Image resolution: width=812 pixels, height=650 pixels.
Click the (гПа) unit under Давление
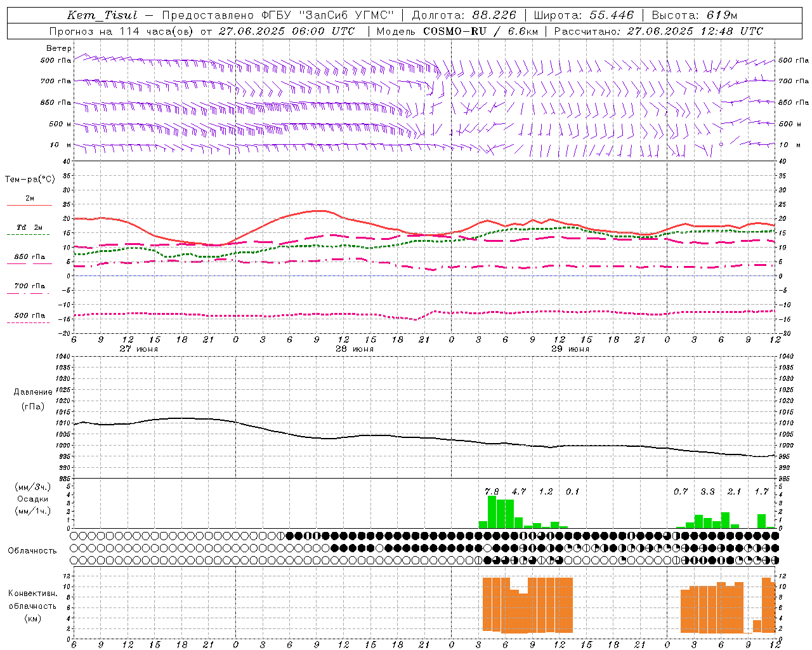tap(33, 406)
